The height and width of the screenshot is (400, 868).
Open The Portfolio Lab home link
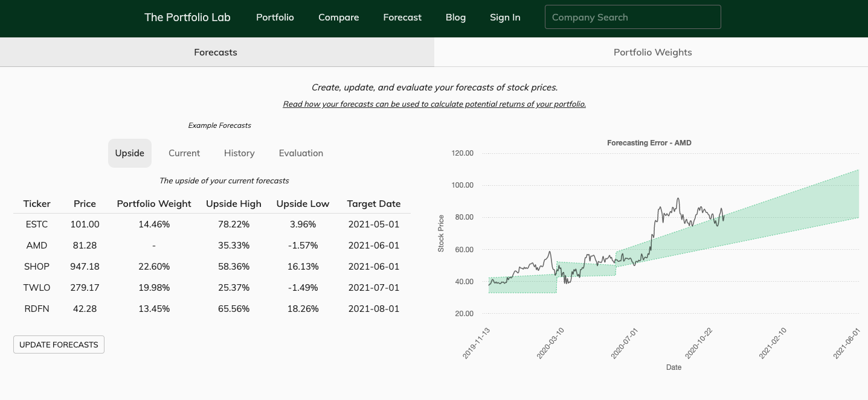[x=187, y=17]
